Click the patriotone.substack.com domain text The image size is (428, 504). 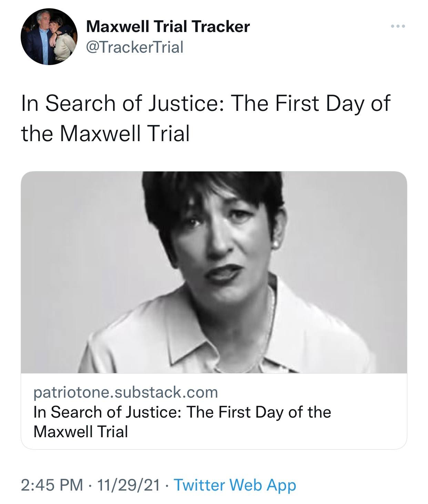point(125,392)
